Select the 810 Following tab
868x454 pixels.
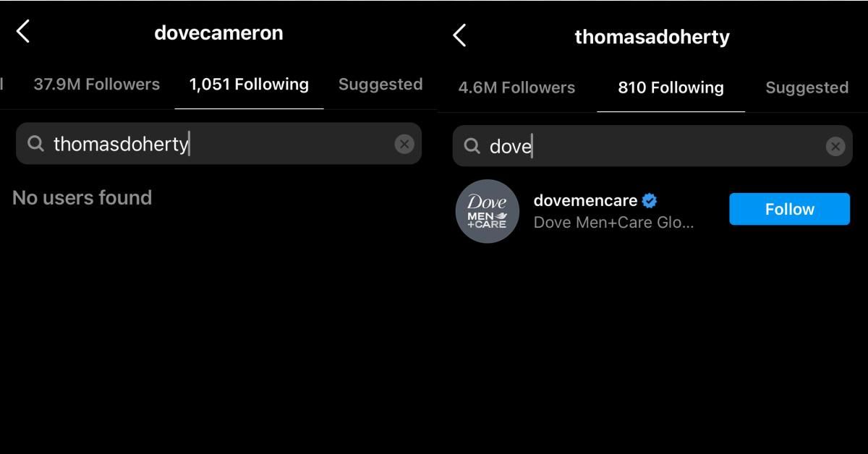click(x=671, y=87)
